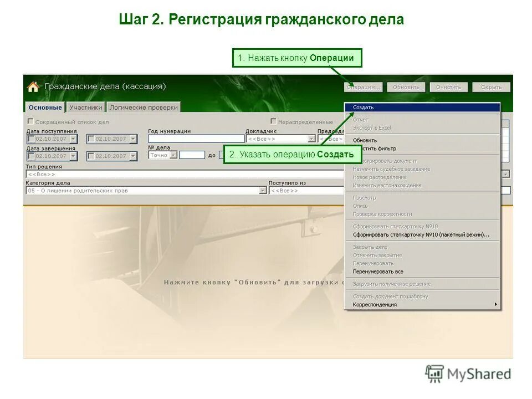Screen dimensions: 532x399
Task: Toggle the Сокращенный список дел checkbox
Action: [x=30, y=121]
